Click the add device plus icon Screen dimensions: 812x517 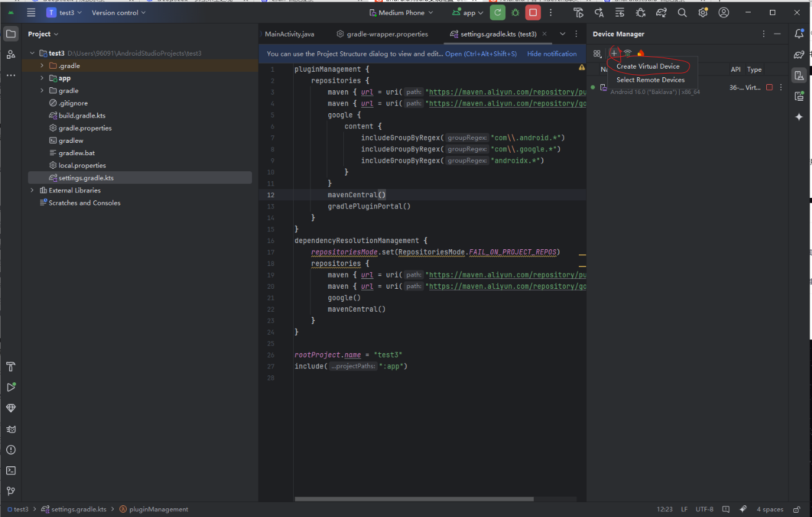click(613, 54)
